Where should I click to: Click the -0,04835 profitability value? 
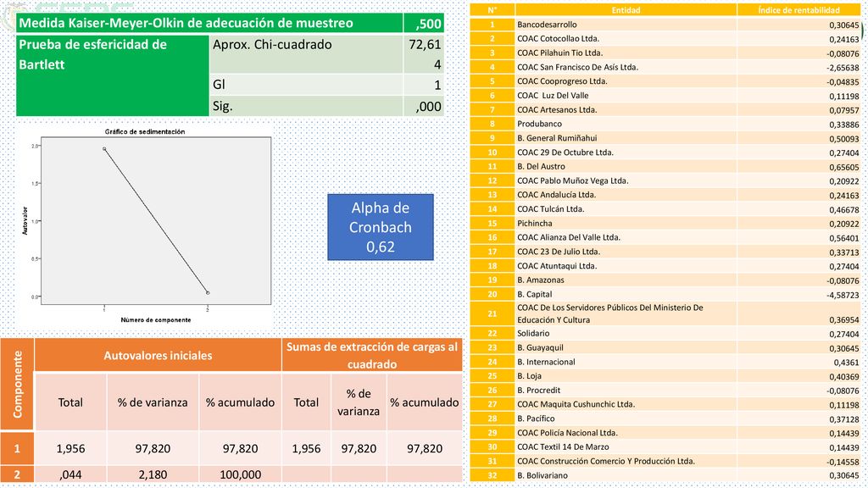(x=843, y=82)
